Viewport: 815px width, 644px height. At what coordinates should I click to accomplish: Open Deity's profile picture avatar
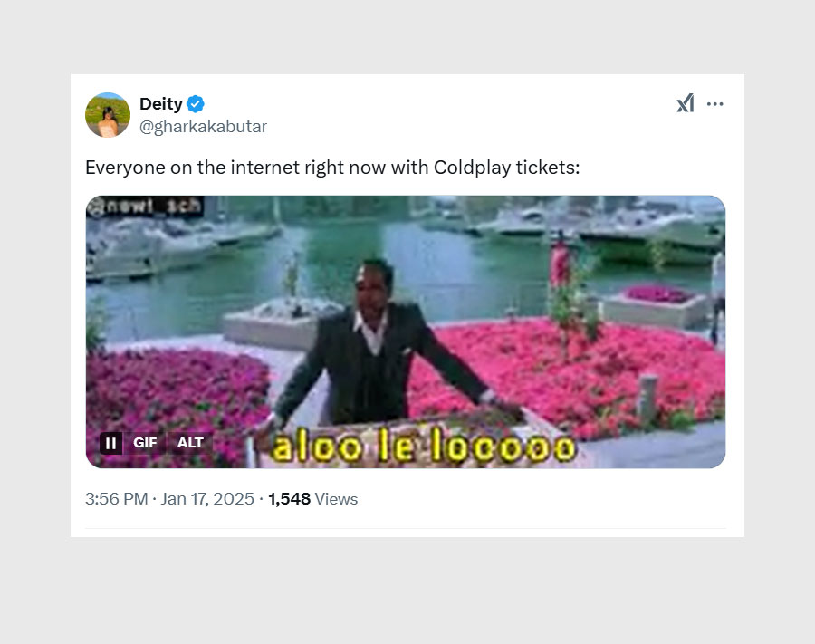(108, 115)
